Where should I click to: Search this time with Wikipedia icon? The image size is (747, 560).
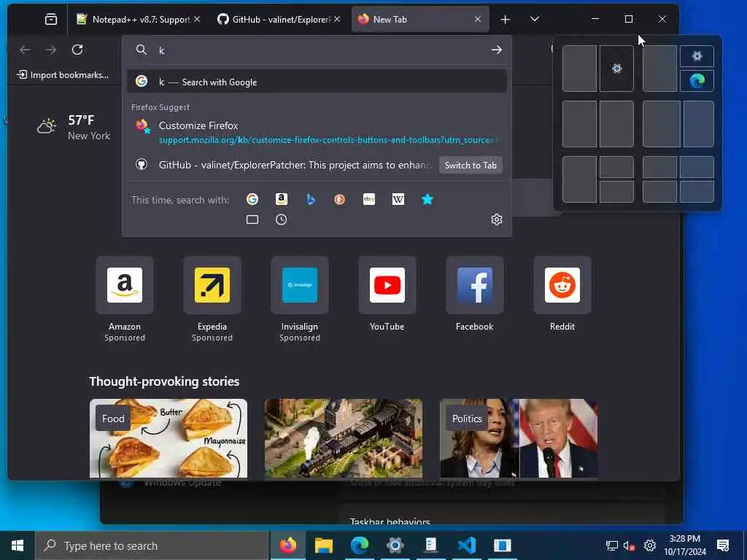coord(398,199)
